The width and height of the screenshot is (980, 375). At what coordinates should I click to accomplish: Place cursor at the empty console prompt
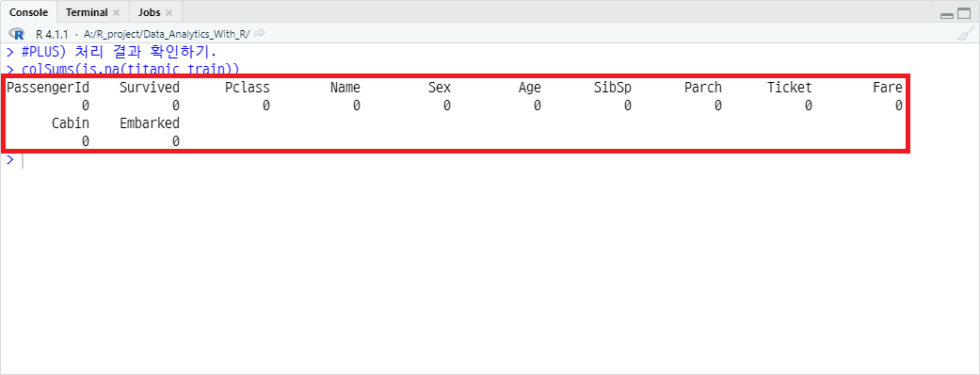23,161
